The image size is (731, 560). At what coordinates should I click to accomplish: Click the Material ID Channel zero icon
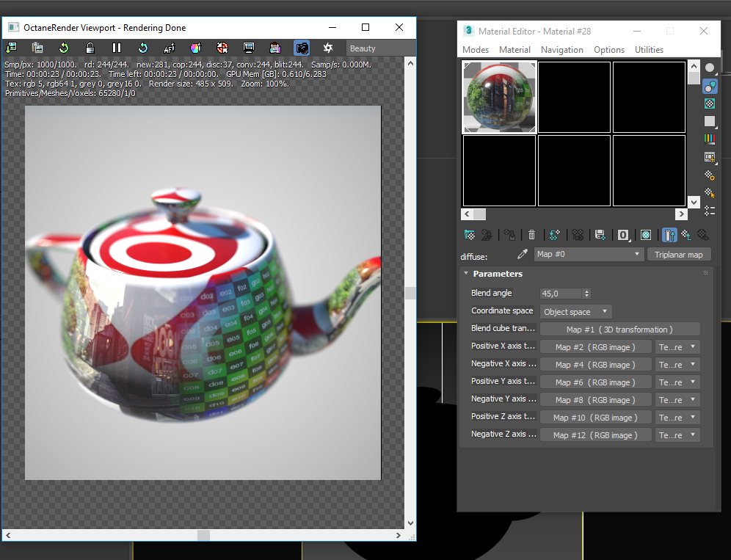point(623,235)
